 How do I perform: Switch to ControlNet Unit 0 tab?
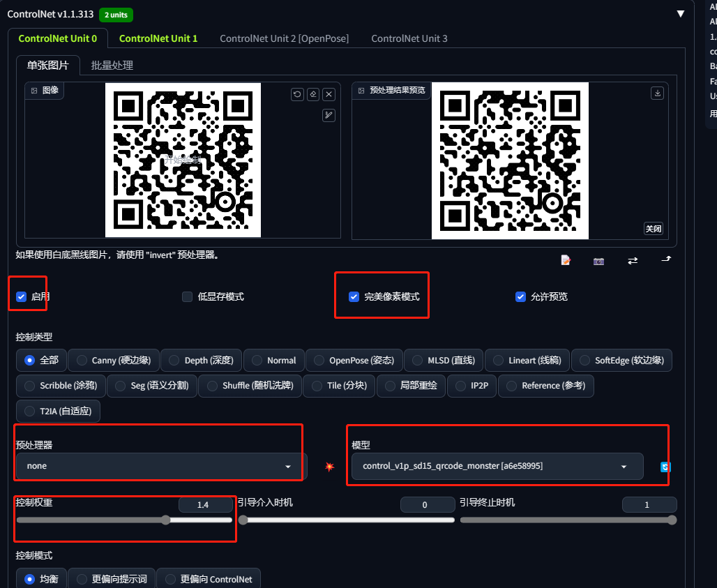[58, 38]
